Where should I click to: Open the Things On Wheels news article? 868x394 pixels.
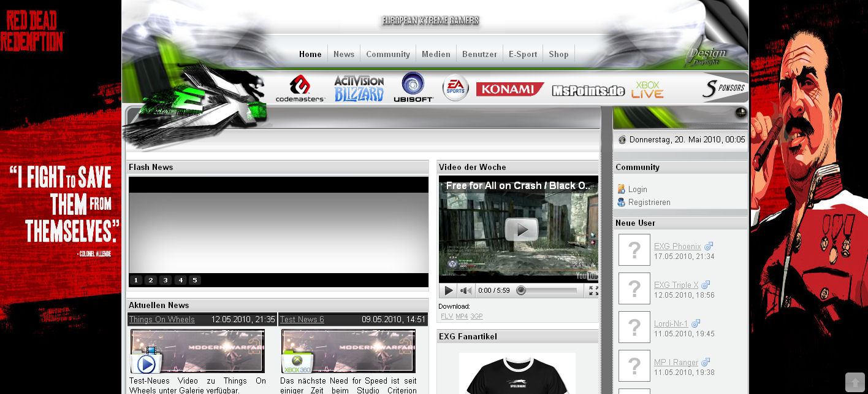coord(162,320)
